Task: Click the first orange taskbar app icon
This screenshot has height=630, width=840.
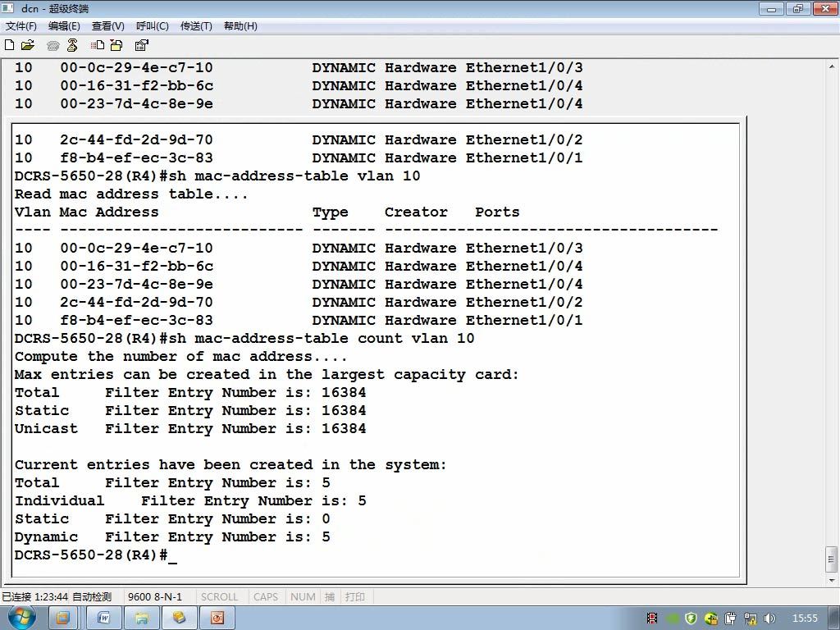Action: (x=62, y=619)
